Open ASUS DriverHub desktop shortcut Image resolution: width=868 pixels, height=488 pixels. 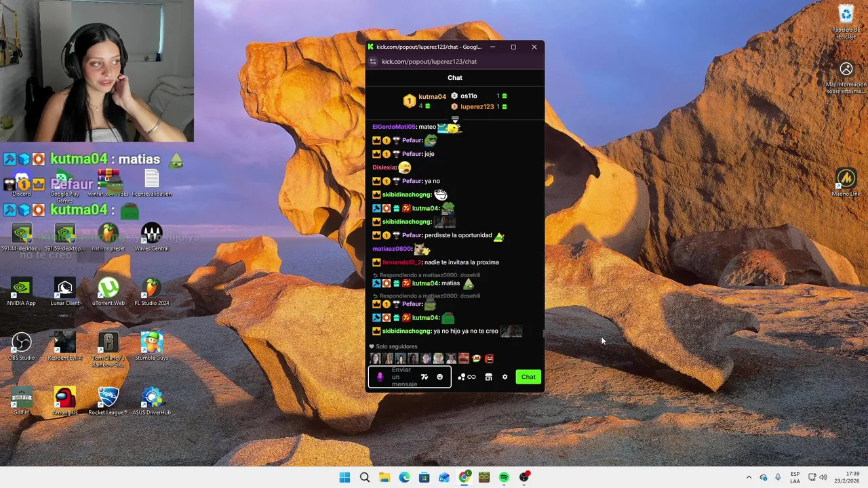click(x=152, y=402)
